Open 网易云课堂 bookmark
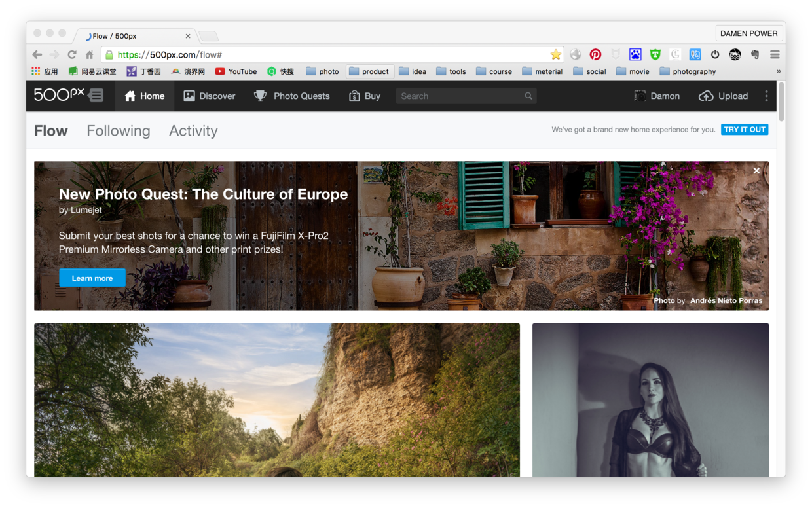This screenshot has height=508, width=812. [92, 71]
